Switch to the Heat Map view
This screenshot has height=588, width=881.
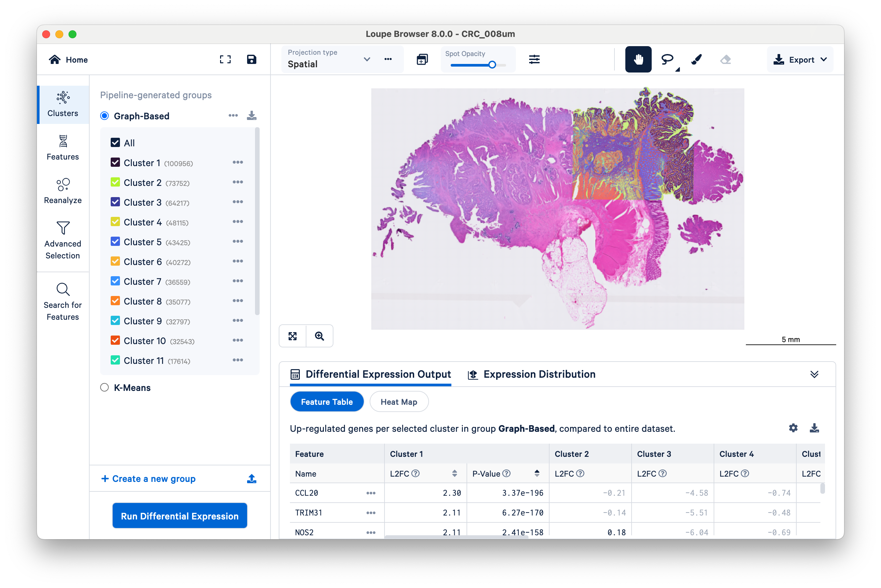pyautogui.click(x=399, y=402)
